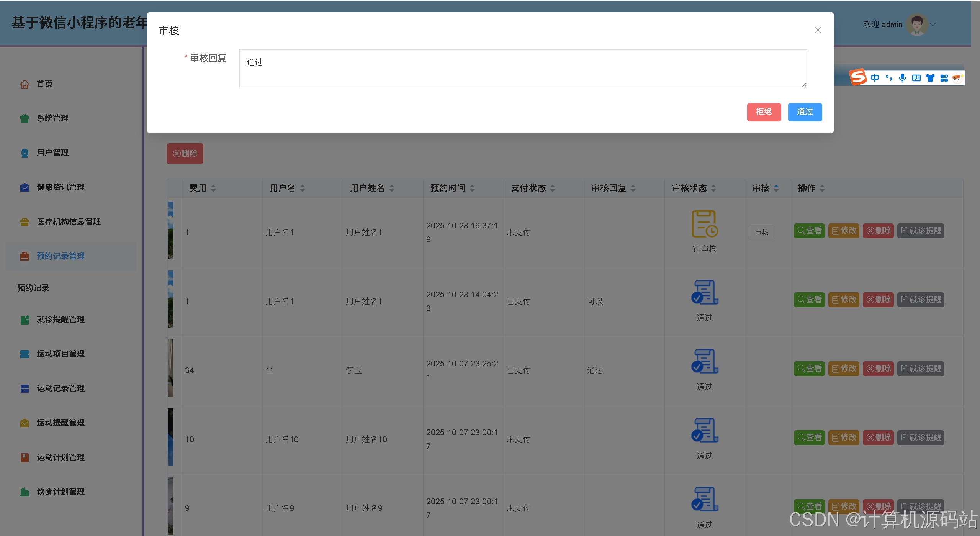Click the 运动项目管理 sidebar icon
Screen dimensions: 980x536
pos(25,354)
